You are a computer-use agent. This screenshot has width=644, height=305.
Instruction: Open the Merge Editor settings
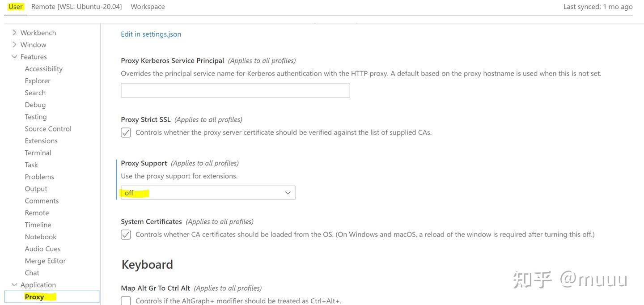[45, 260]
